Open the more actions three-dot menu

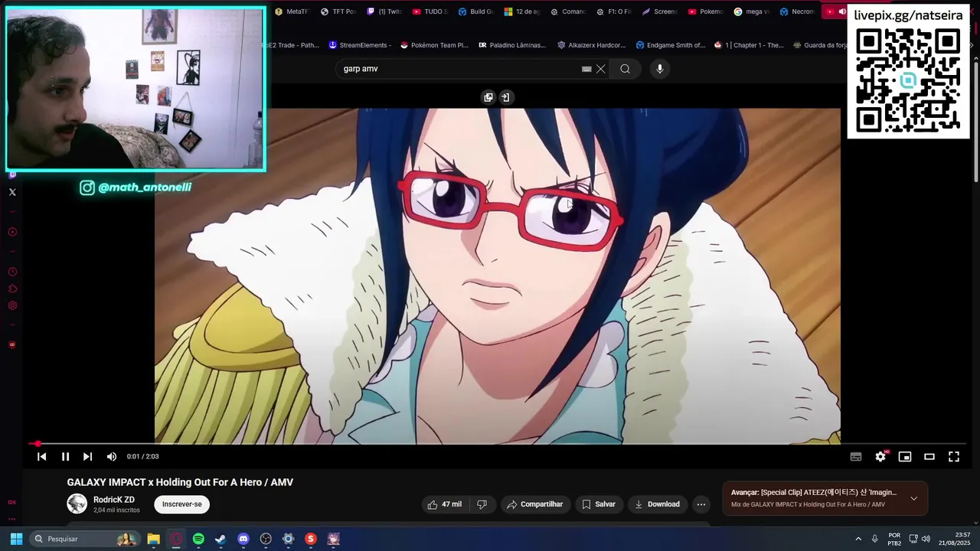pyautogui.click(x=701, y=504)
